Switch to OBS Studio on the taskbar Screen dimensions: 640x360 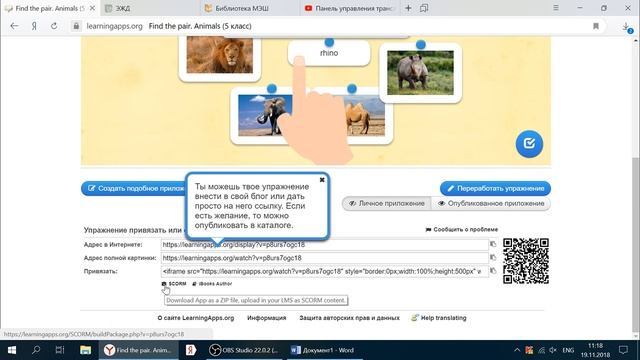coord(244,350)
